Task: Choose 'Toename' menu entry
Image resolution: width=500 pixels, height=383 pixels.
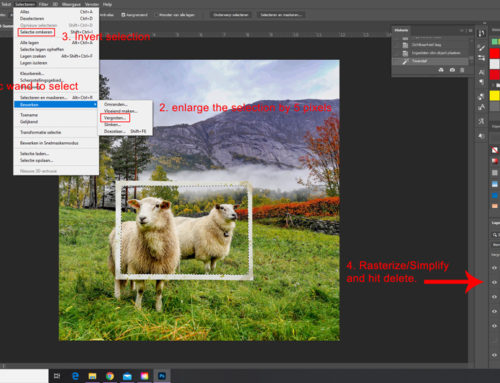Action: pyautogui.click(x=56, y=115)
